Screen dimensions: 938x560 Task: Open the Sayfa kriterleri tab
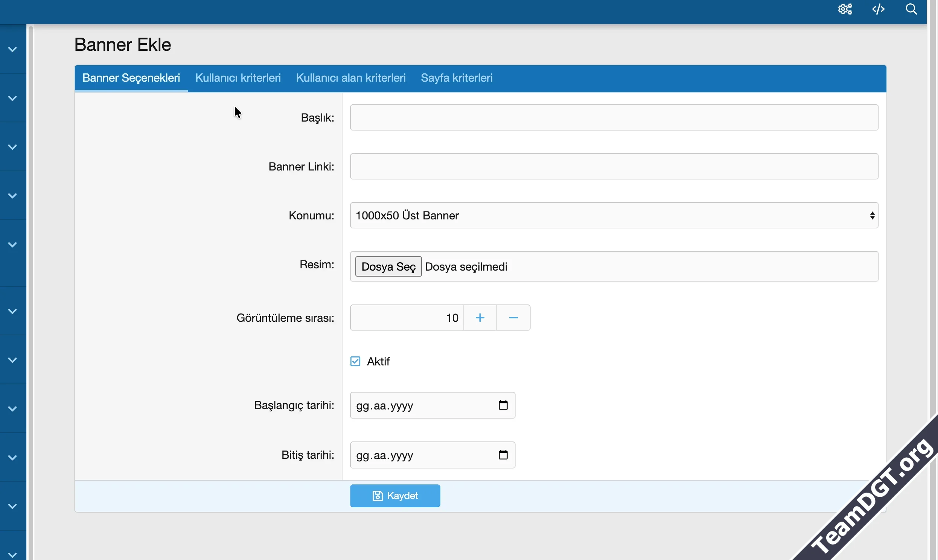(x=457, y=78)
